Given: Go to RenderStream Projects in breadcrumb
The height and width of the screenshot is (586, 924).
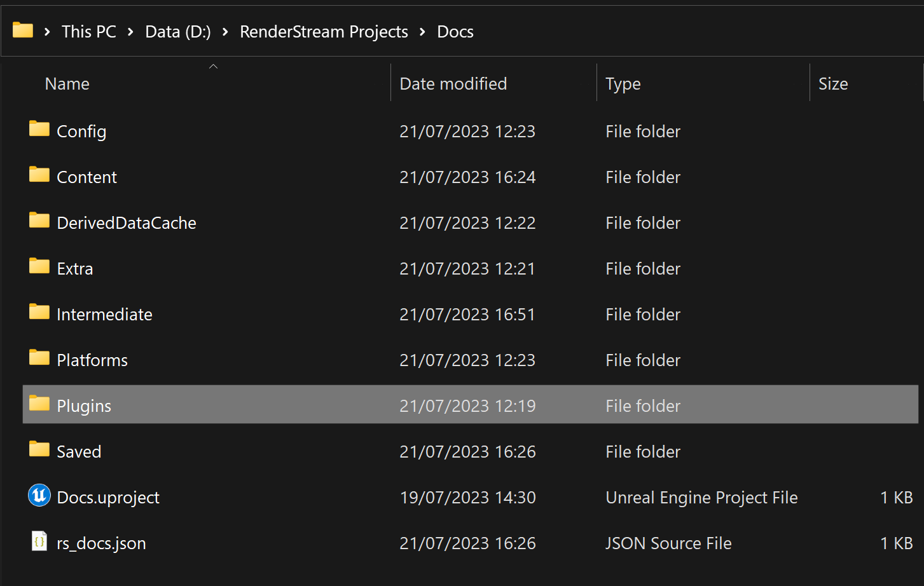Looking at the screenshot, I should point(324,32).
